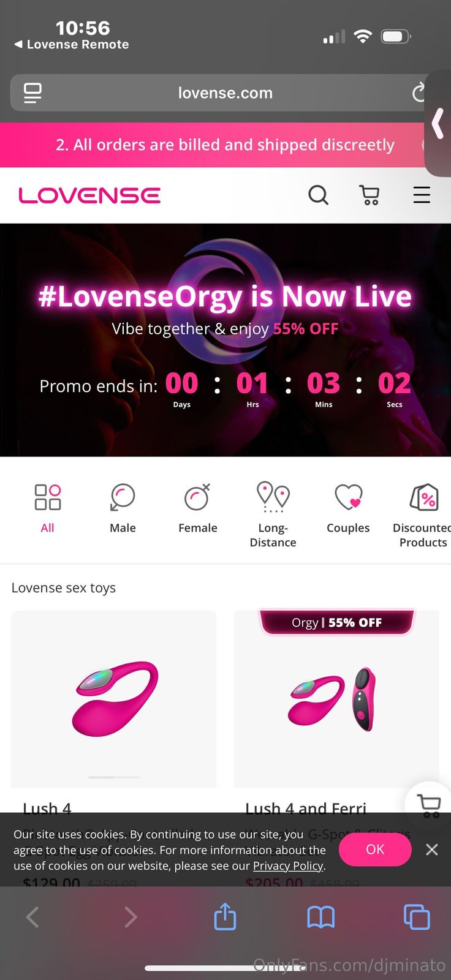
Task: Show Safari tabs overview
Action: pos(417,917)
